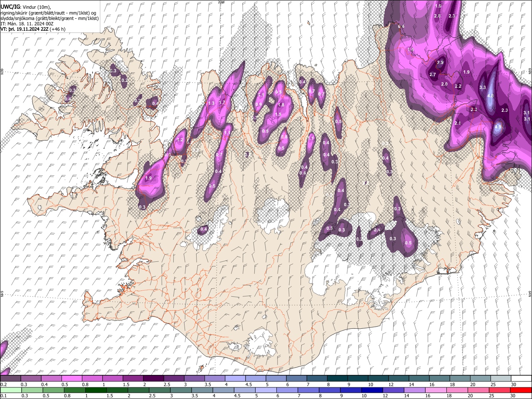Click the pink bottom legend swatch labeled 16

(436, 390)
